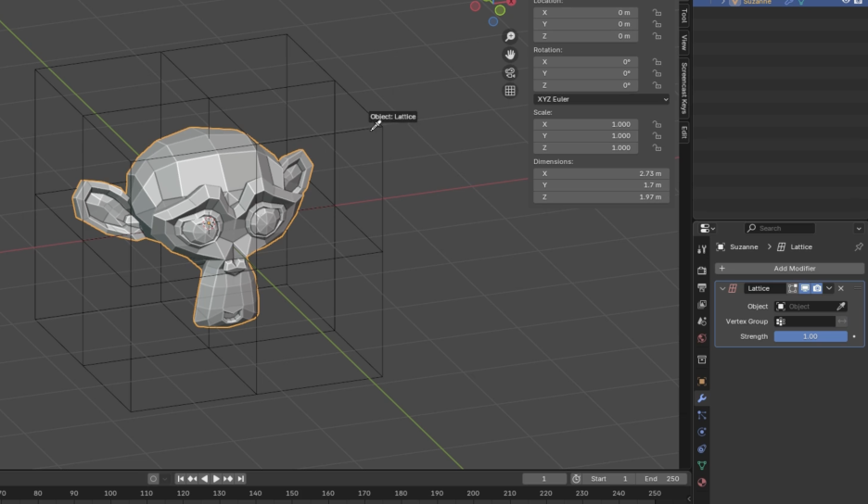Open the Properties options dropdown arrow
The height and width of the screenshot is (504, 868).
coord(859,228)
